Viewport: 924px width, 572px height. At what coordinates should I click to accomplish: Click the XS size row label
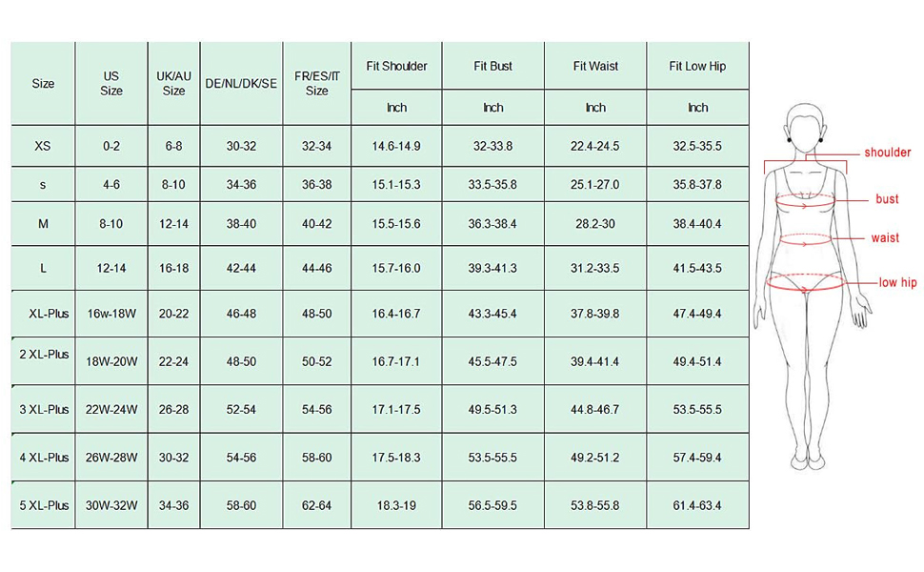[x=43, y=146]
